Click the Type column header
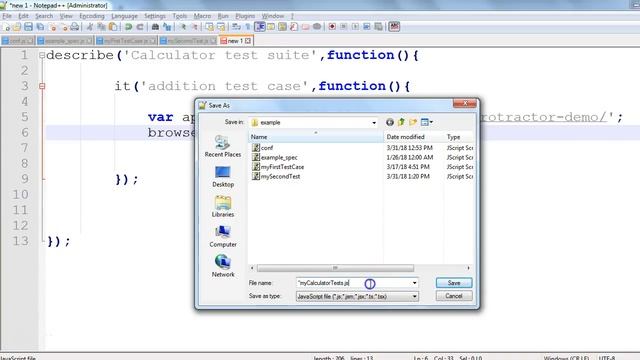 [x=458, y=137]
